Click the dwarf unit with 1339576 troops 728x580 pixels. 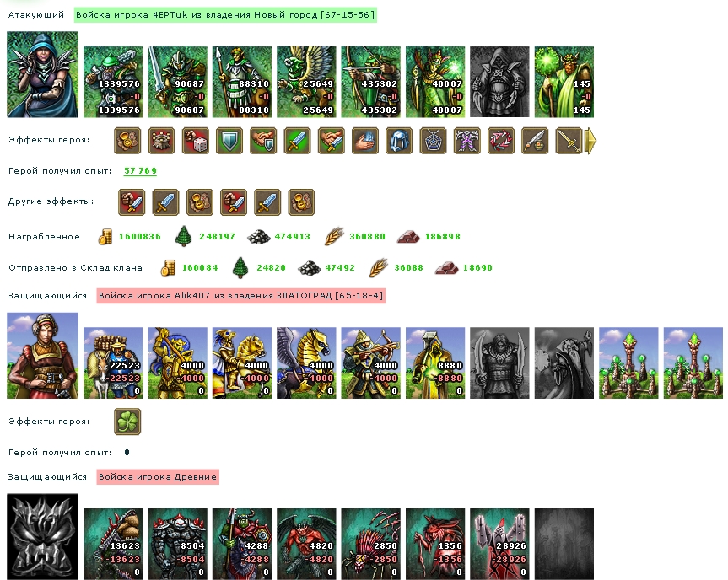(x=113, y=82)
